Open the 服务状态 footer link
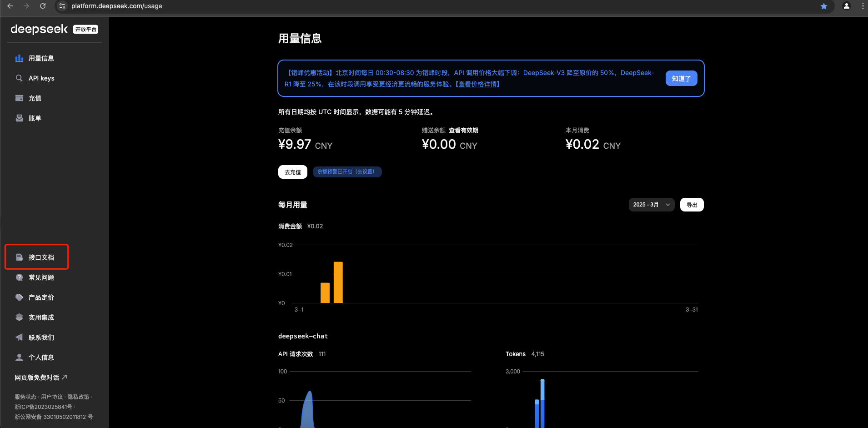The height and width of the screenshot is (428, 868). tap(25, 397)
